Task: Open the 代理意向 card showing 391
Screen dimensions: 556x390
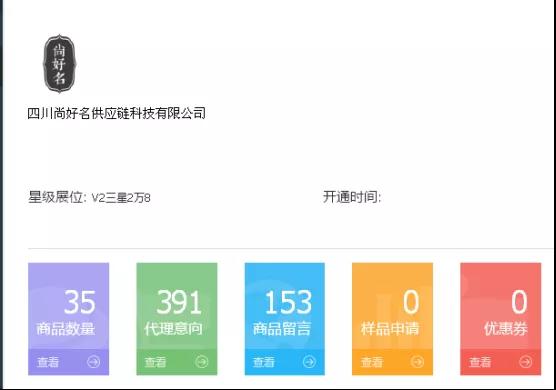Action: [177, 319]
